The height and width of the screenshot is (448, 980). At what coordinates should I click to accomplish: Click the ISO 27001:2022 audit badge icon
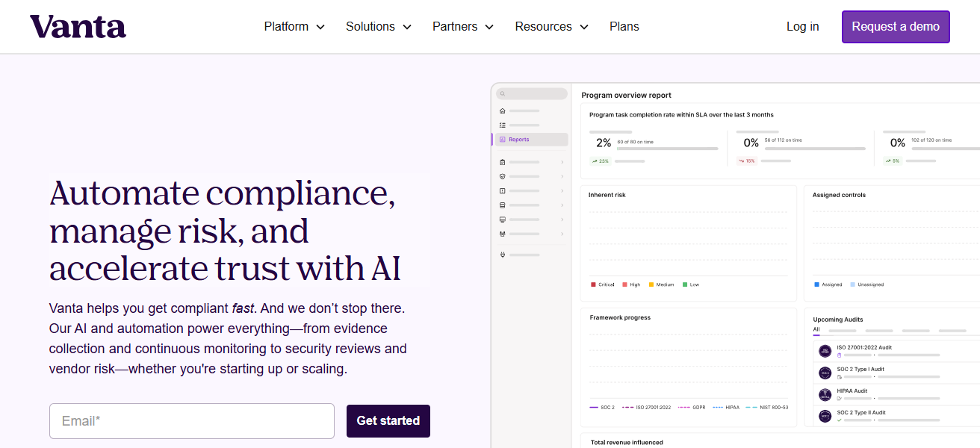point(825,351)
